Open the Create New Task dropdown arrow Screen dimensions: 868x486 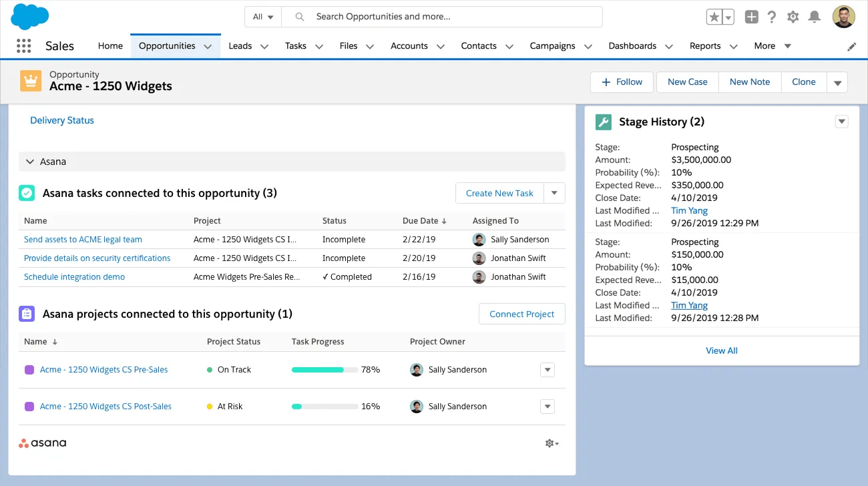click(554, 193)
